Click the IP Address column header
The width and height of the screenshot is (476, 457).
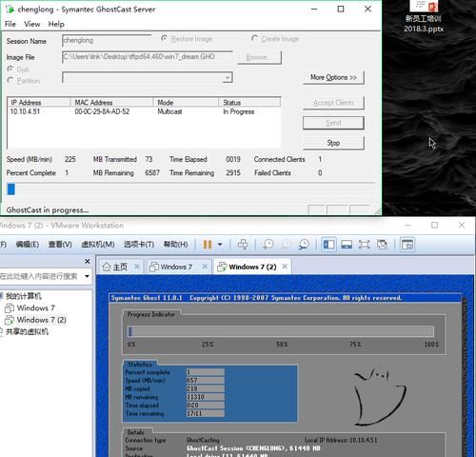(x=39, y=102)
